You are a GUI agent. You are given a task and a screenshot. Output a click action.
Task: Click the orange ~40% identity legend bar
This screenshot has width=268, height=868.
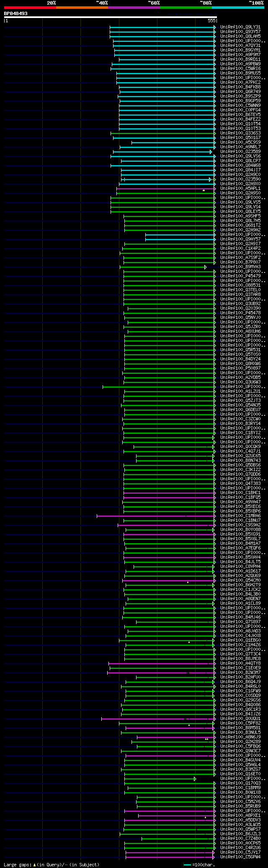82,8
